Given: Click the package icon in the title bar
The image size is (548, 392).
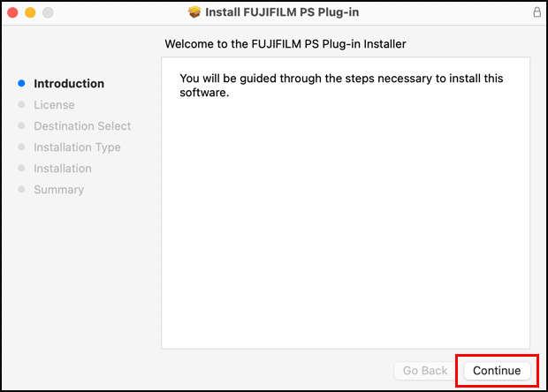Looking at the screenshot, I should coord(195,12).
